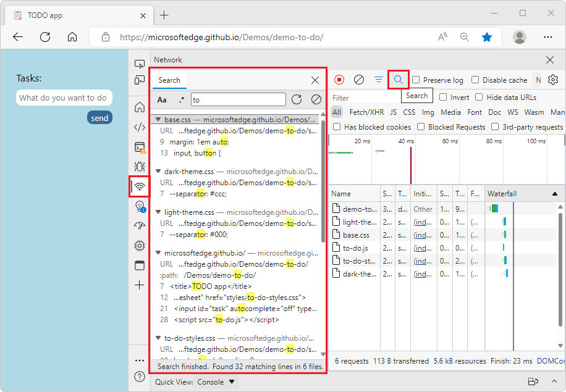Collapse to-do-styles.css search results
Screen dimensions: 566x392
pos(158,338)
